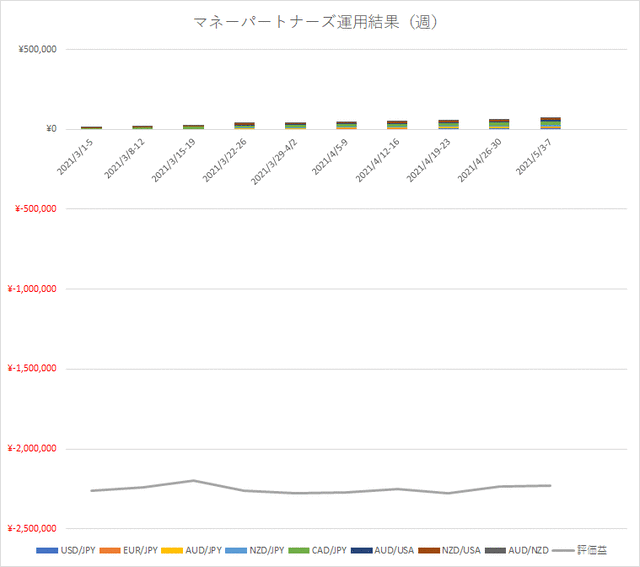Click the AUD/USA legend label
640x567 pixels.
tap(394, 551)
